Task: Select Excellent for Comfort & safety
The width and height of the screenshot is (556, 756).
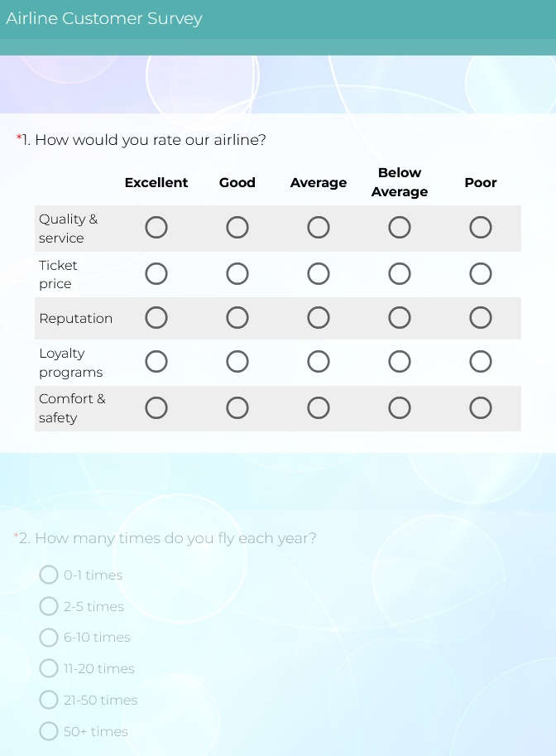Action: click(156, 408)
